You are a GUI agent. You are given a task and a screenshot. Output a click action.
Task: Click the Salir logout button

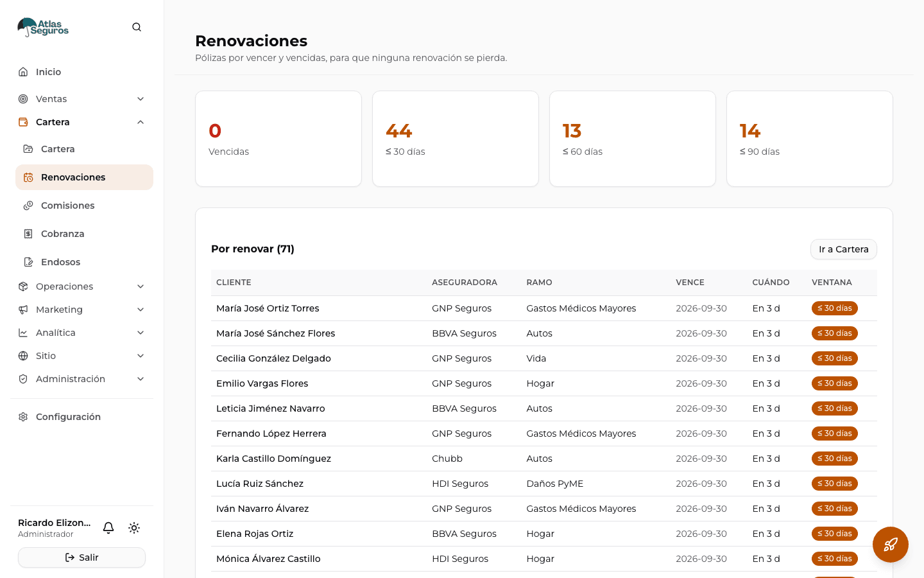point(81,557)
